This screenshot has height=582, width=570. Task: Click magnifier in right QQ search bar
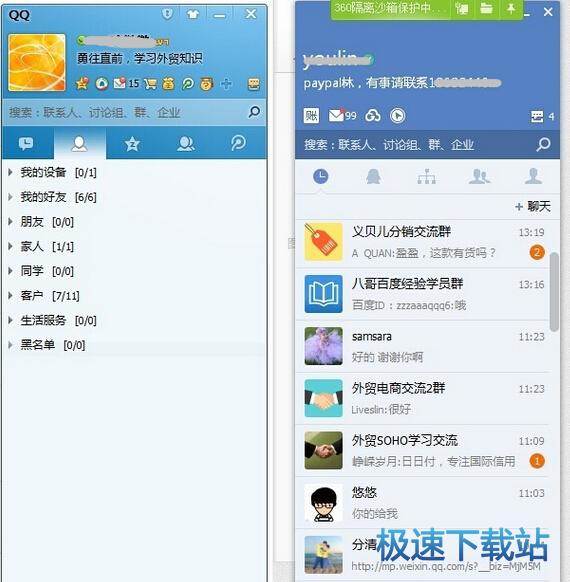pyautogui.click(x=544, y=144)
